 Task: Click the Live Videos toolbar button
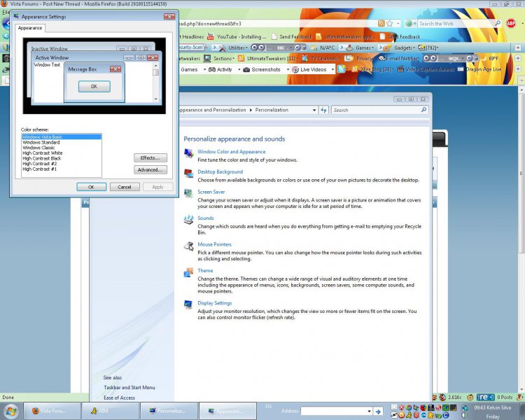coord(309,69)
